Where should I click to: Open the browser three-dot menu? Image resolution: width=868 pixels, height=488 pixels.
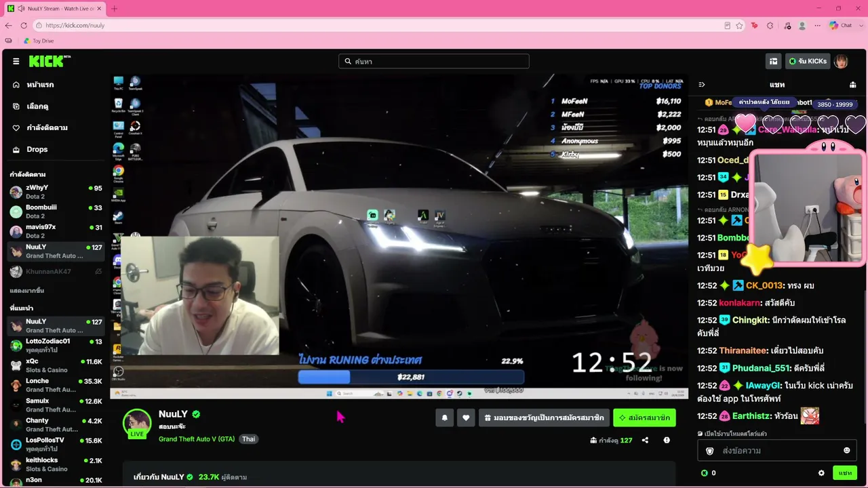coord(818,25)
